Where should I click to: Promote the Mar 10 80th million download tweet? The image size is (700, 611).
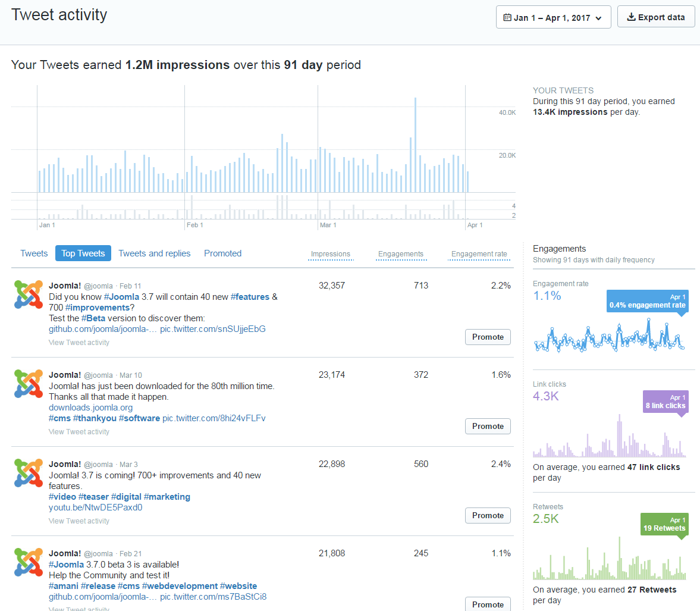pos(488,426)
